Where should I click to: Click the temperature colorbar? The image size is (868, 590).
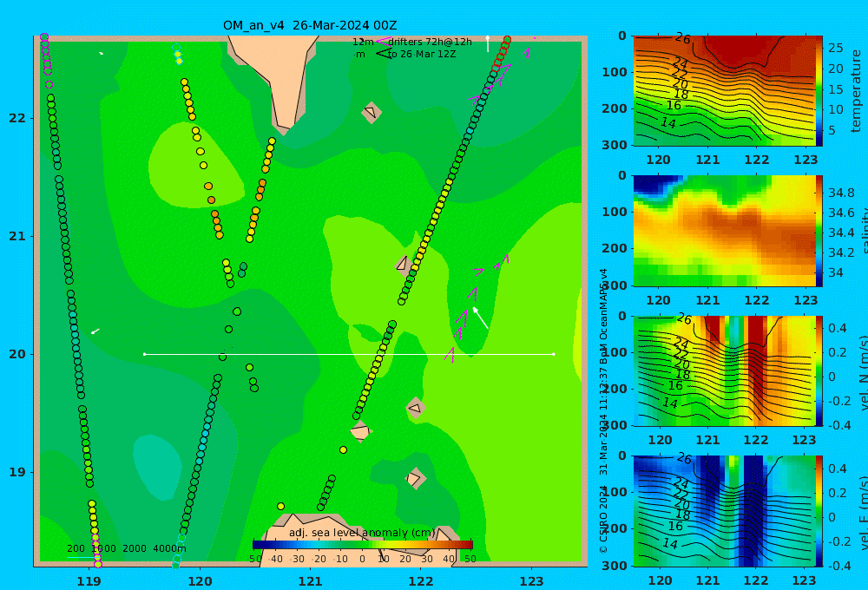point(819,91)
